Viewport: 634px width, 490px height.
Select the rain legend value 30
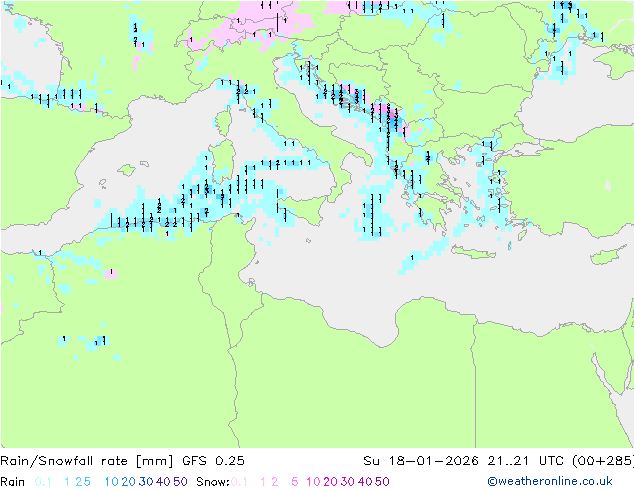(x=146, y=482)
